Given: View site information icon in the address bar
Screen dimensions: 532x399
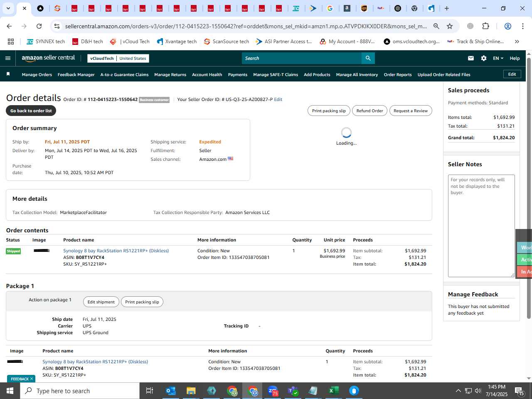Looking at the screenshot, I should pyautogui.click(x=57, y=26).
